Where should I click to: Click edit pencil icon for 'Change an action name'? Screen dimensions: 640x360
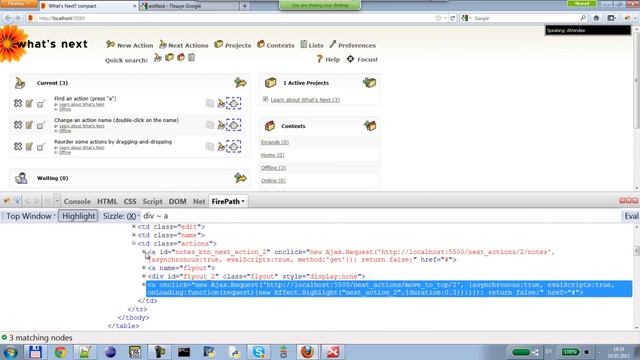29,125
